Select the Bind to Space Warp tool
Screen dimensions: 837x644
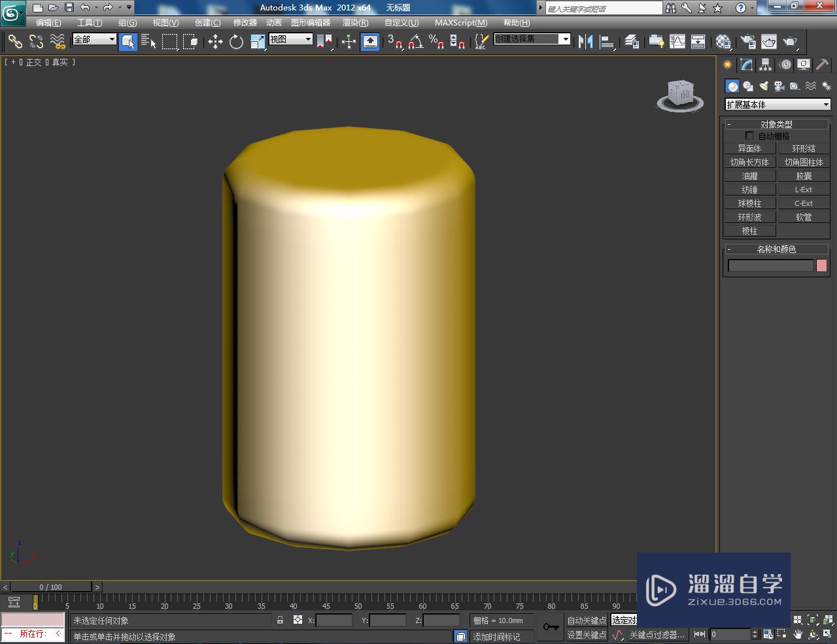click(58, 42)
